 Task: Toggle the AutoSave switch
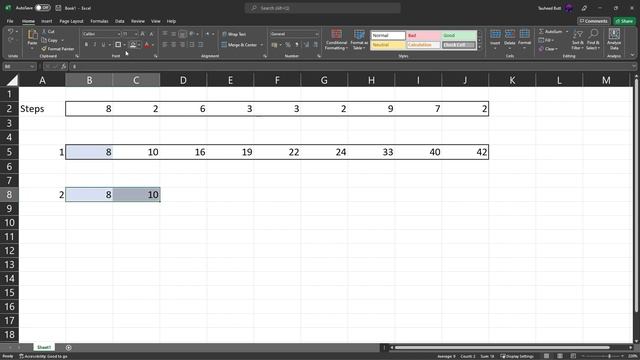42,8
